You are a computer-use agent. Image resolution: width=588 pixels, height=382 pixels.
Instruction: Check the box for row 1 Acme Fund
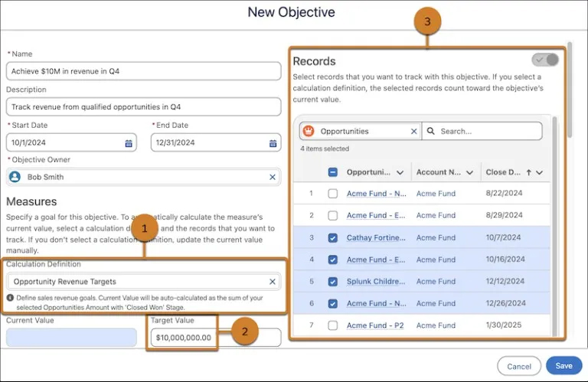(332, 194)
